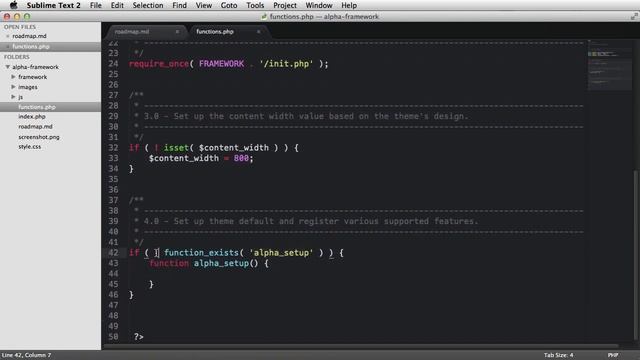Click the require_once keyword on line 24

click(159, 64)
